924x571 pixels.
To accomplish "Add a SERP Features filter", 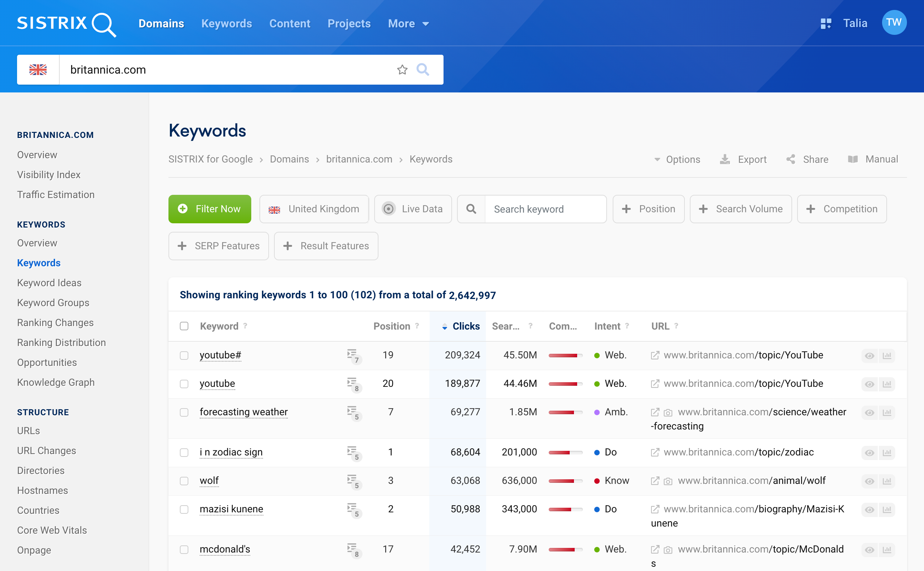I will click(219, 246).
